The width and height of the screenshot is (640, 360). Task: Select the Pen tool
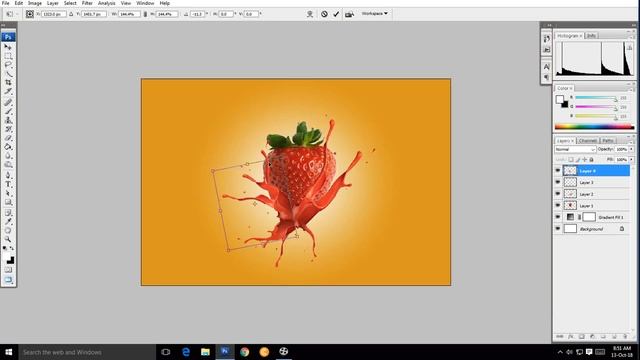[8, 175]
